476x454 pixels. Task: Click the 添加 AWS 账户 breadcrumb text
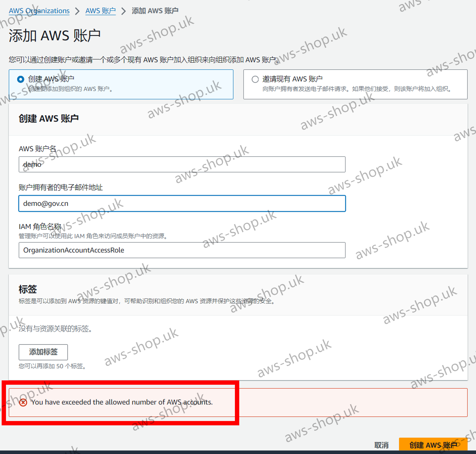[x=155, y=11]
